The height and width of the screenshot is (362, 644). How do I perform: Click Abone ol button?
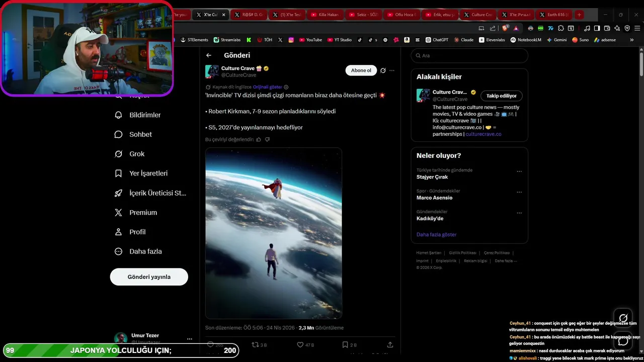click(x=361, y=70)
